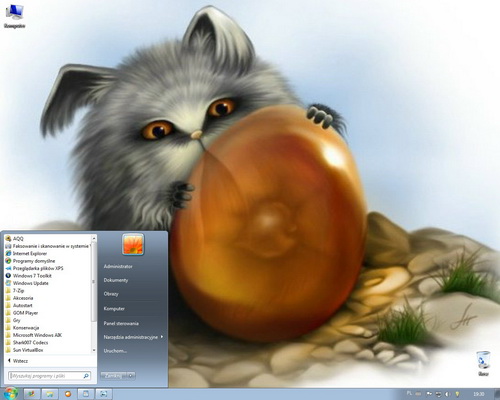Click the programs list scrollbar thumb
The height and width of the screenshot is (400, 500).
point(94,282)
